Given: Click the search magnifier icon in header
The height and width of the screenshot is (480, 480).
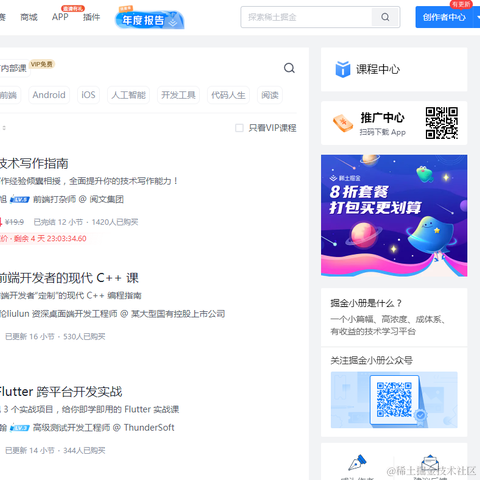Looking at the screenshot, I should 385,17.
